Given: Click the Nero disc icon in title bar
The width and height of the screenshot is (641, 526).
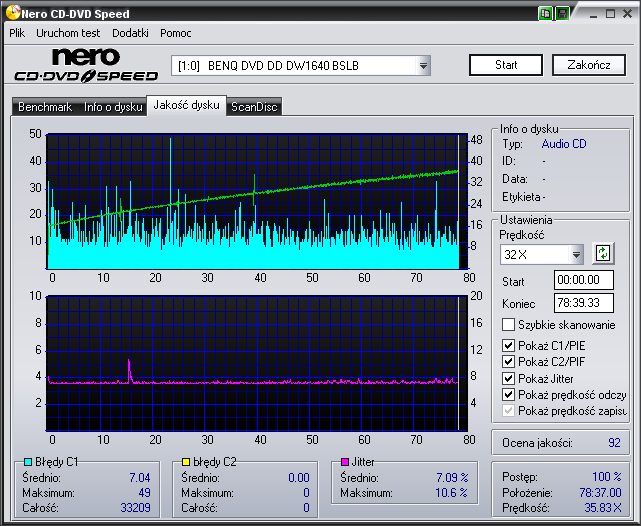Looking at the screenshot, I should [x=13, y=13].
